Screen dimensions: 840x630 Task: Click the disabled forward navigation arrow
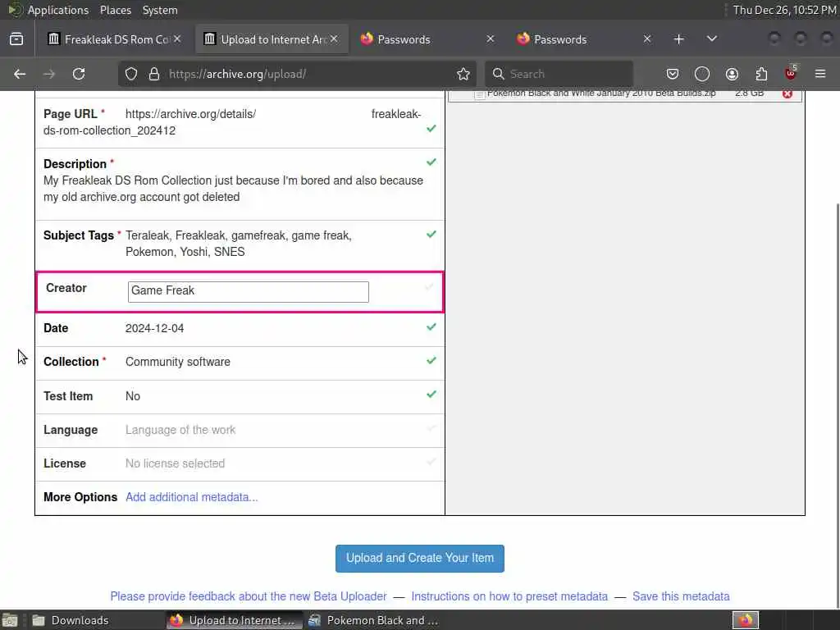48,74
